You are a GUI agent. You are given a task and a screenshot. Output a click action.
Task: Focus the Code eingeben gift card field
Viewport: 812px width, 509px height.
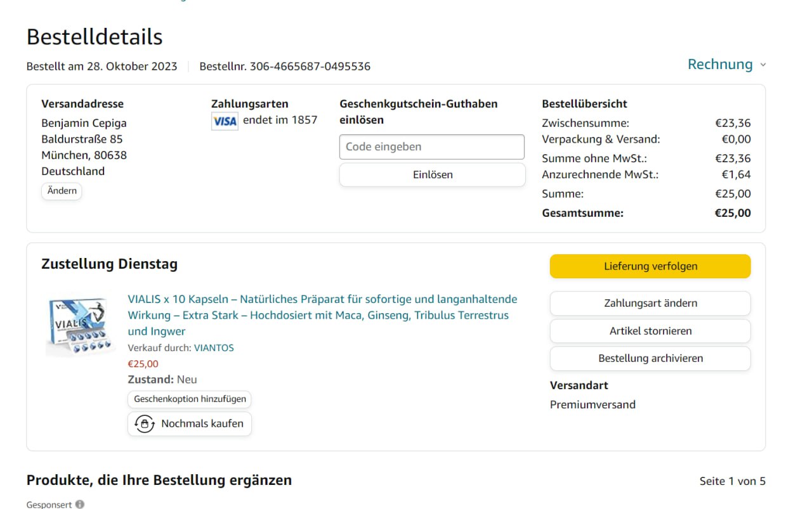[x=432, y=146]
